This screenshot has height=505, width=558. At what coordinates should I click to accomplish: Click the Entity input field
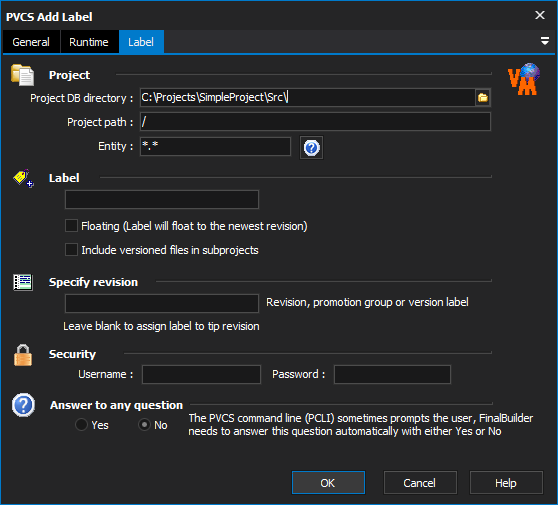pyautogui.click(x=215, y=146)
